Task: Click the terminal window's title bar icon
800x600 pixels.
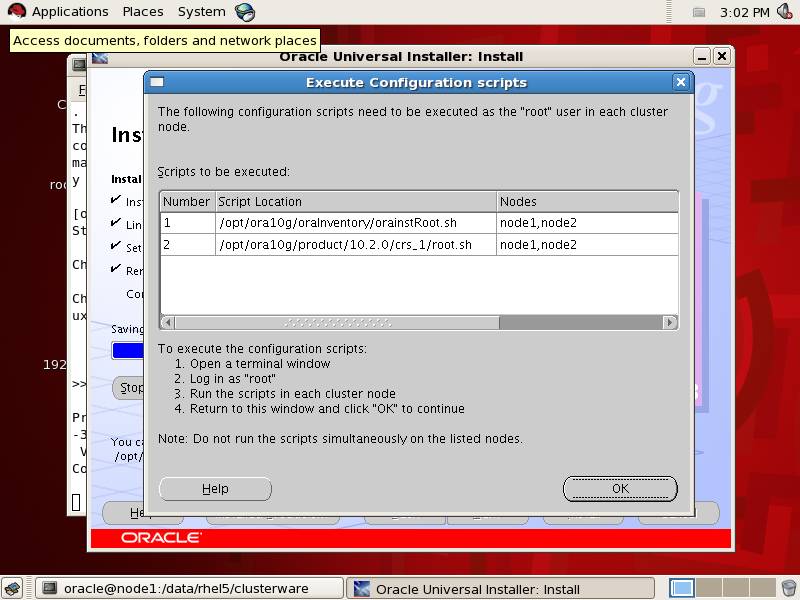Action: click(79, 64)
